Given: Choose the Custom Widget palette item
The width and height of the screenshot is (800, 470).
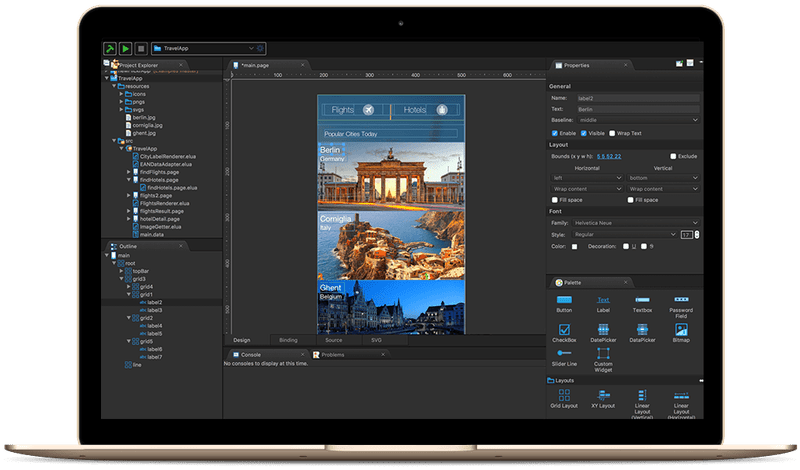Looking at the screenshot, I should [603, 360].
